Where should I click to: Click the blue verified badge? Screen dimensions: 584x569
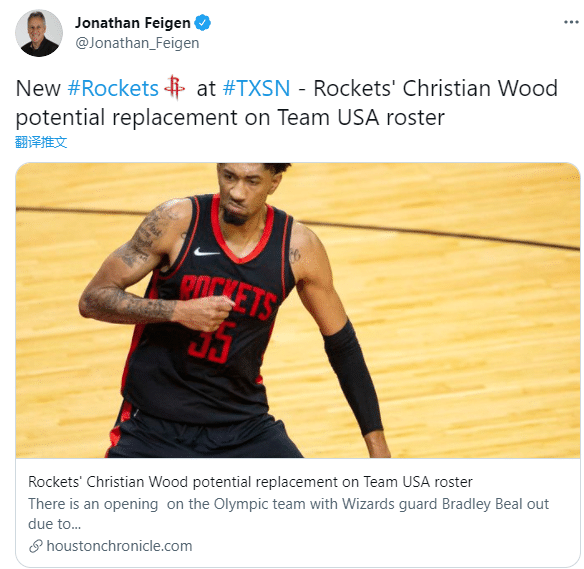[x=203, y=23]
